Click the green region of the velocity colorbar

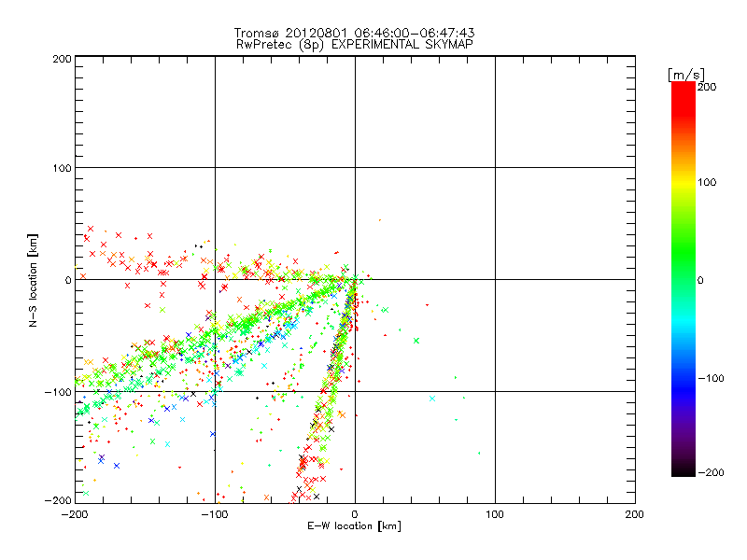click(x=684, y=252)
